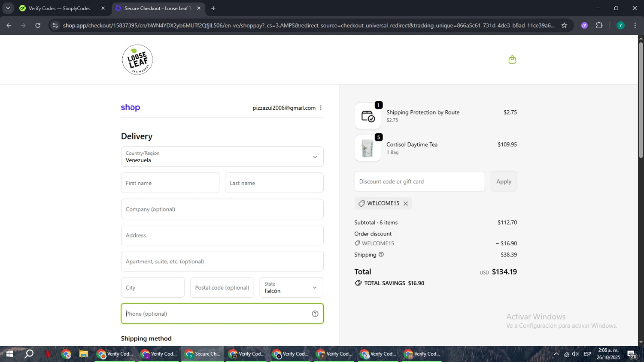Viewport: 644px width, 362px height.
Task: Bookmark this page with the star icon
Action: pos(564,25)
